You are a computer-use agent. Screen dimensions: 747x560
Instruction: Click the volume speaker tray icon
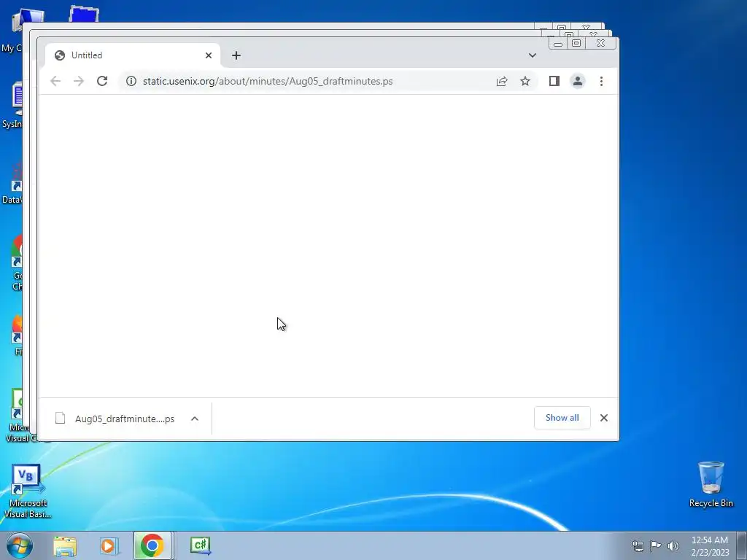[x=673, y=545]
